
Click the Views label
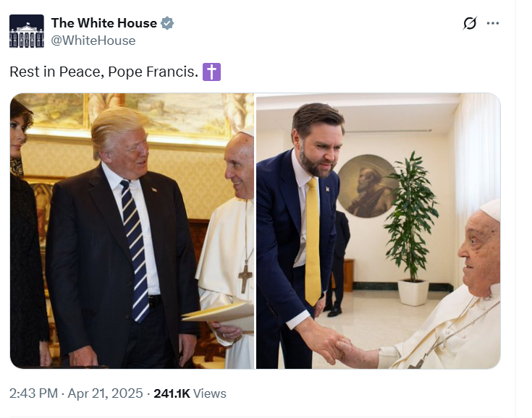(210, 393)
